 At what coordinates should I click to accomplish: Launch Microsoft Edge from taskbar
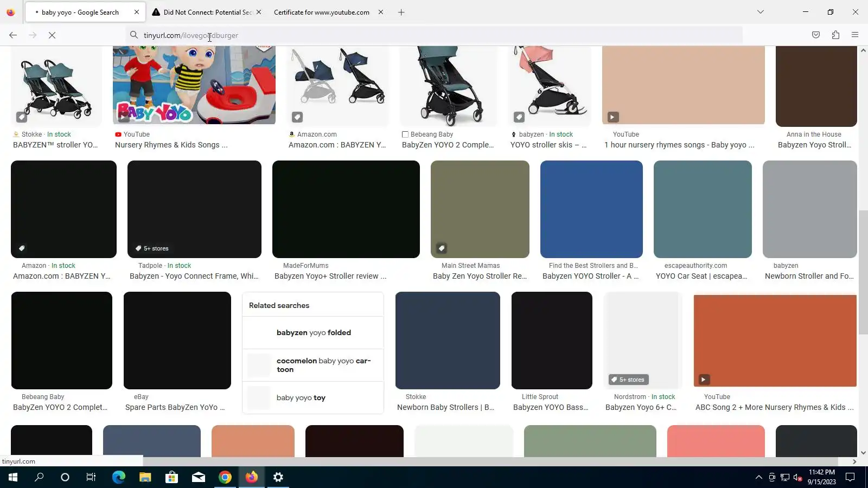tap(118, 477)
